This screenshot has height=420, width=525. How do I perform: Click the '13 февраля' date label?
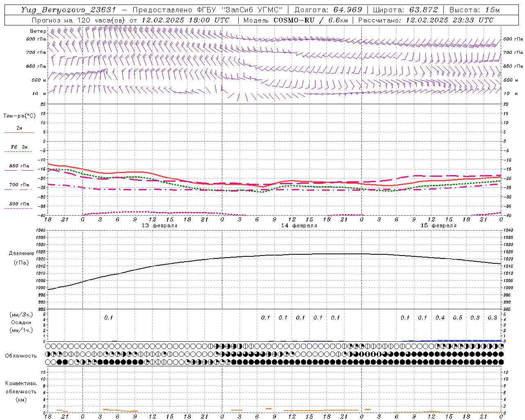[160, 226]
